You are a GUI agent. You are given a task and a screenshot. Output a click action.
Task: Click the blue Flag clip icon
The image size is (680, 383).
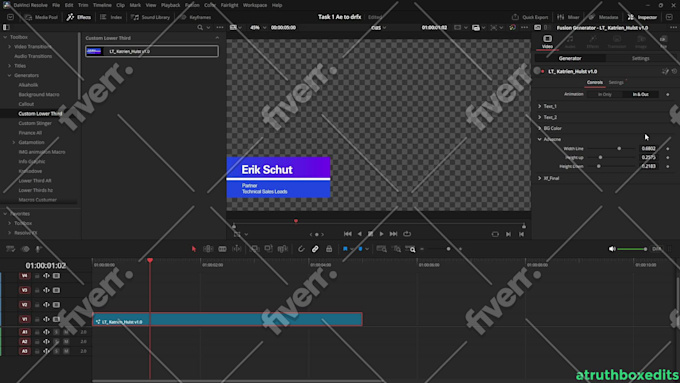[x=345, y=249]
